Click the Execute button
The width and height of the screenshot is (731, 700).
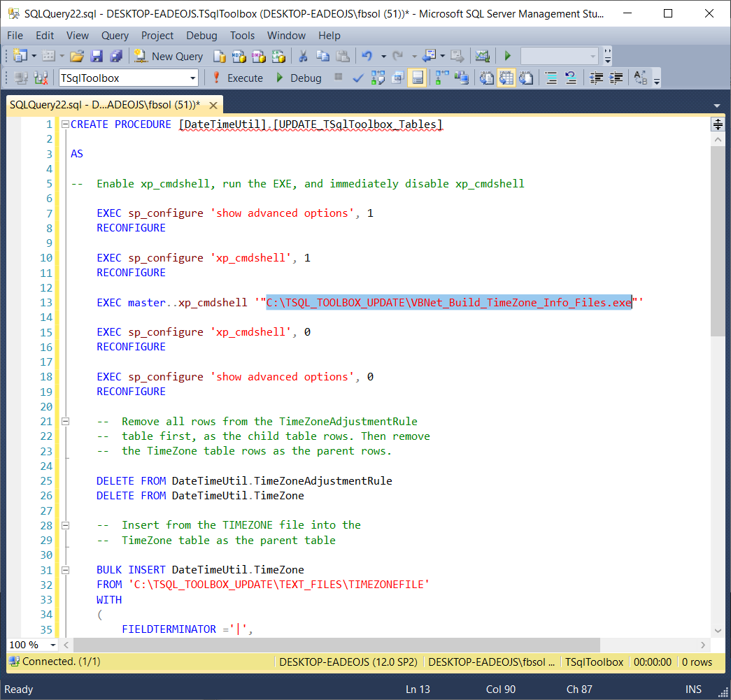(238, 78)
